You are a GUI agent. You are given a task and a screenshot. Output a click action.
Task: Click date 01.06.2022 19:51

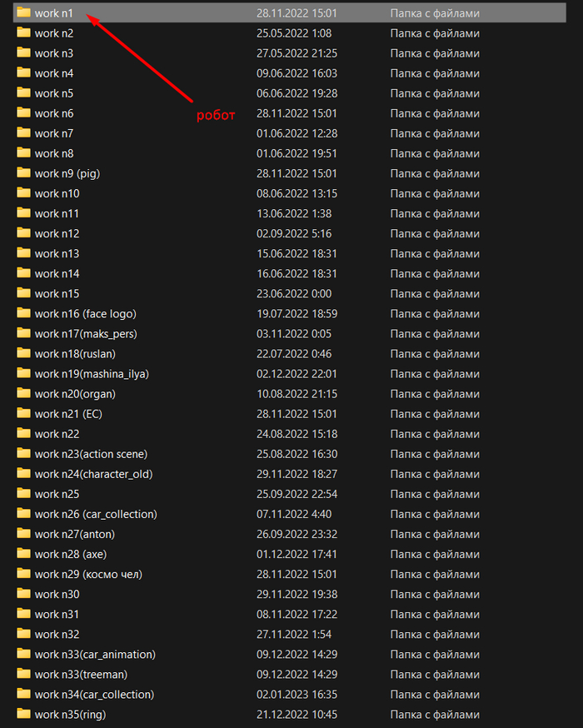click(297, 153)
